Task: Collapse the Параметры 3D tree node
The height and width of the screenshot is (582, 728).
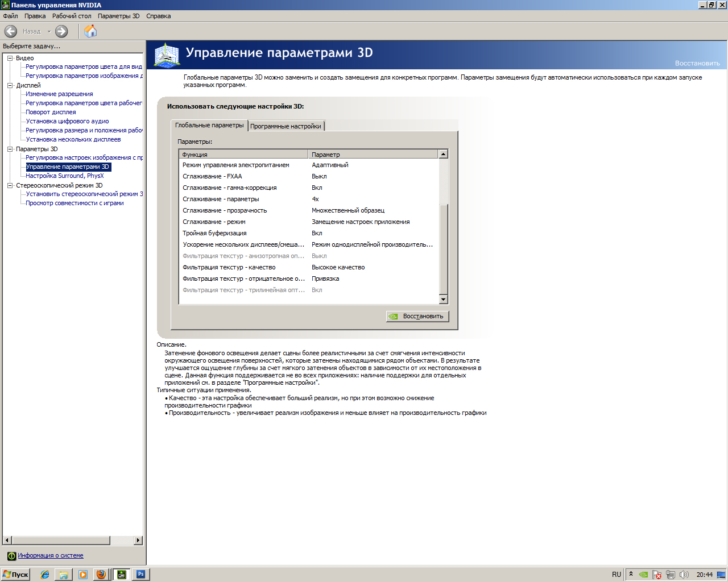Action: pyautogui.click(x=10, y=149)
